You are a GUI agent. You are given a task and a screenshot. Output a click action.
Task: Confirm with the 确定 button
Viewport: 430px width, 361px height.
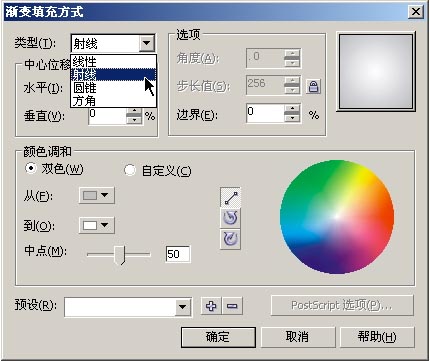click(x=218, y=337)
